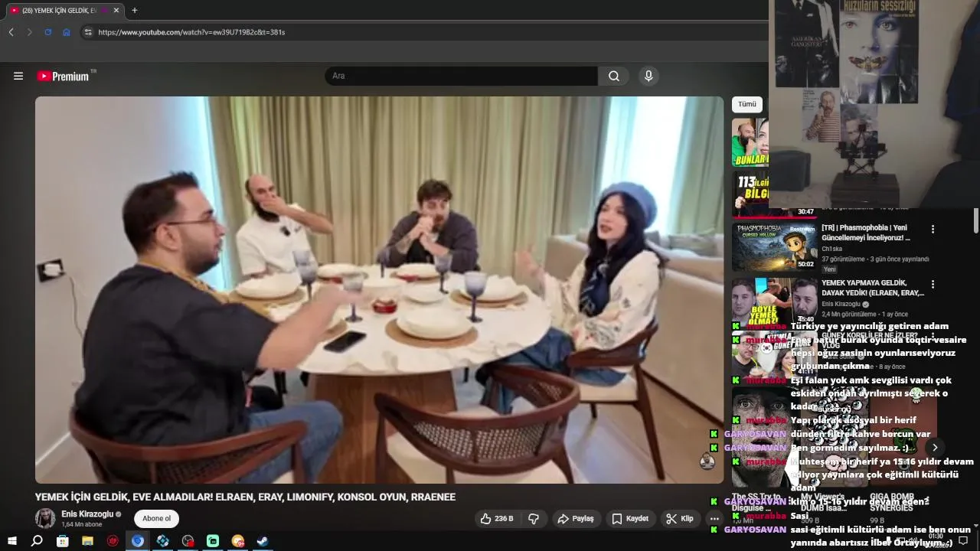Select the YouTube URL in address bar

(191, 32)
